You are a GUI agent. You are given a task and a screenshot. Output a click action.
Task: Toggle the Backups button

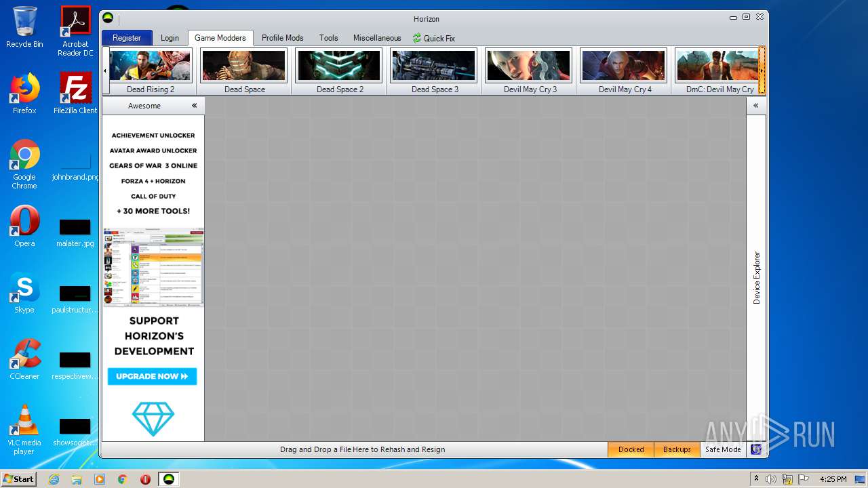pos(677,449)
